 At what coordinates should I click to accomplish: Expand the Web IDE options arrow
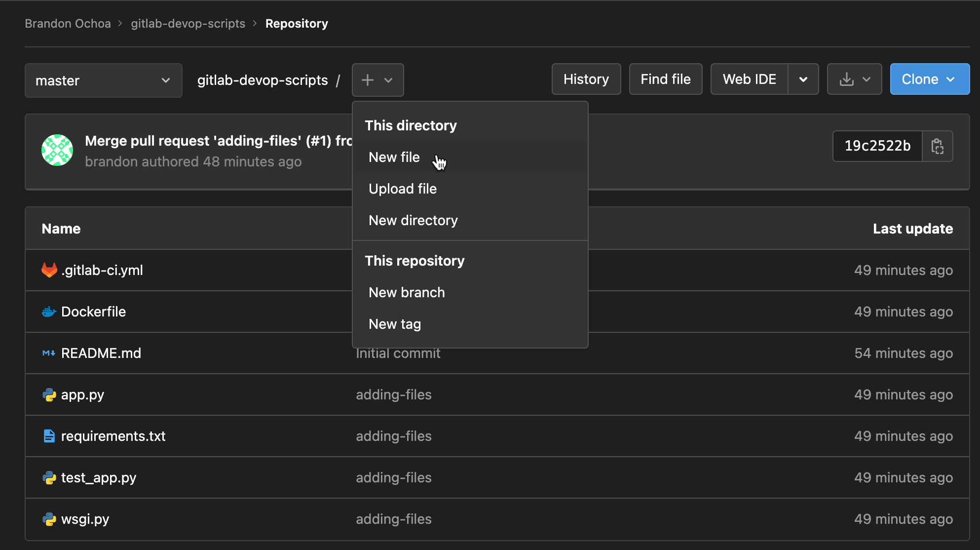[x=803, y=79]
